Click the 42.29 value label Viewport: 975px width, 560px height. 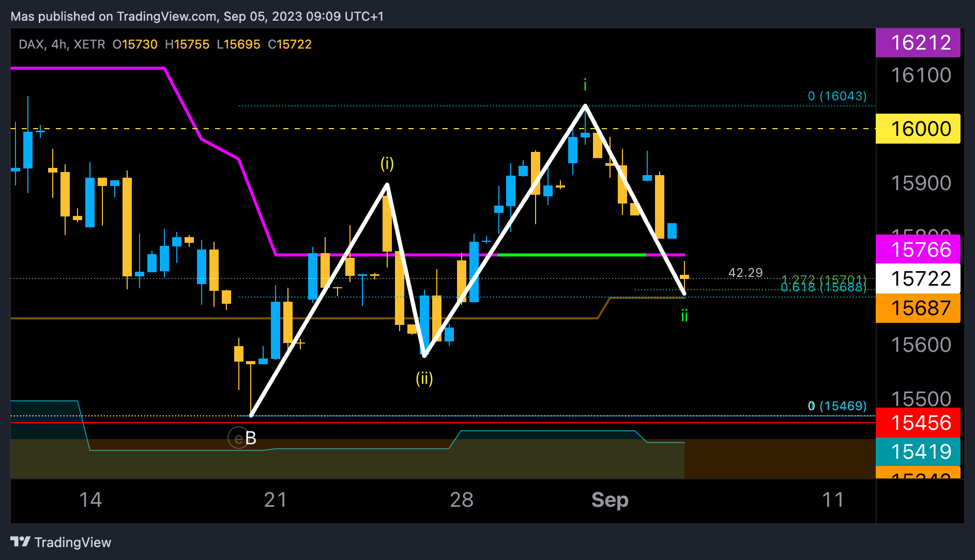tap(745, 272)
